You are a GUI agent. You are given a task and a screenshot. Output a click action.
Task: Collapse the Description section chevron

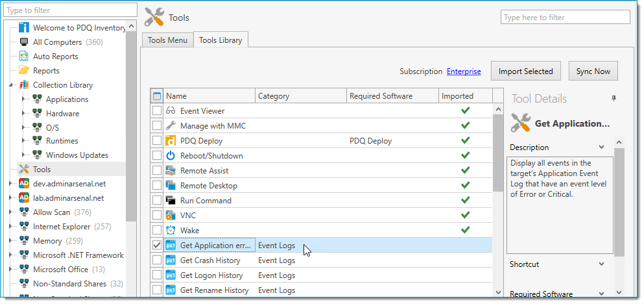click(x=601, y=147)
